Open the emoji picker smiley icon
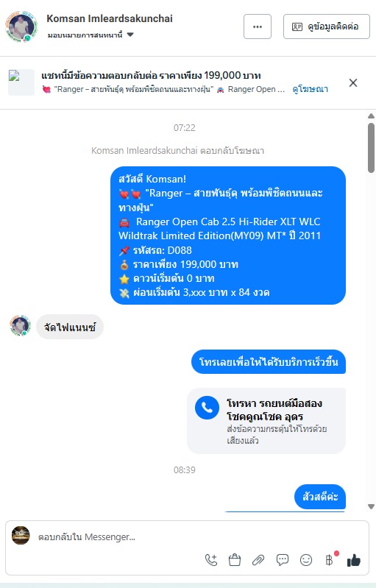Screen dimensions: 376x588 (x=306, y=560)
